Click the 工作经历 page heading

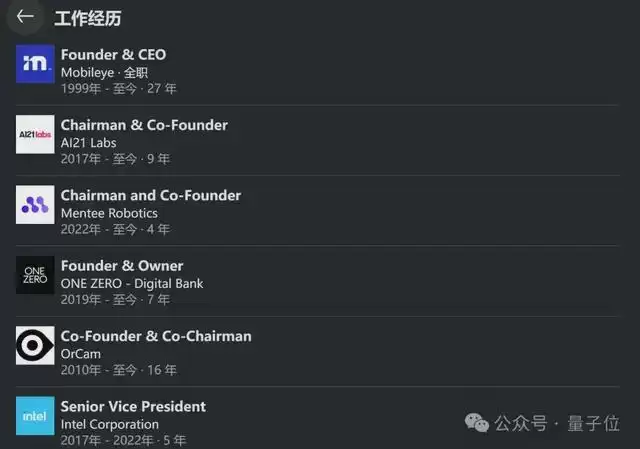tap(88, 18)
